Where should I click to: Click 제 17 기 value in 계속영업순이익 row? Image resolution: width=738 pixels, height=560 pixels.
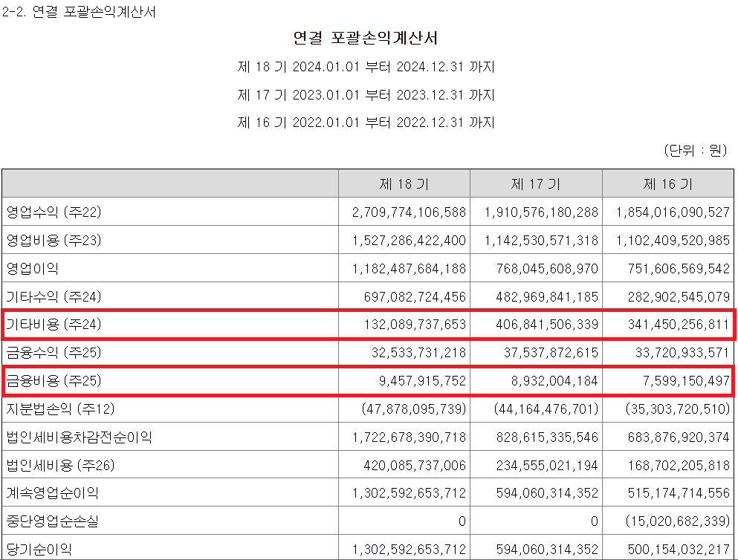[547, 492]
